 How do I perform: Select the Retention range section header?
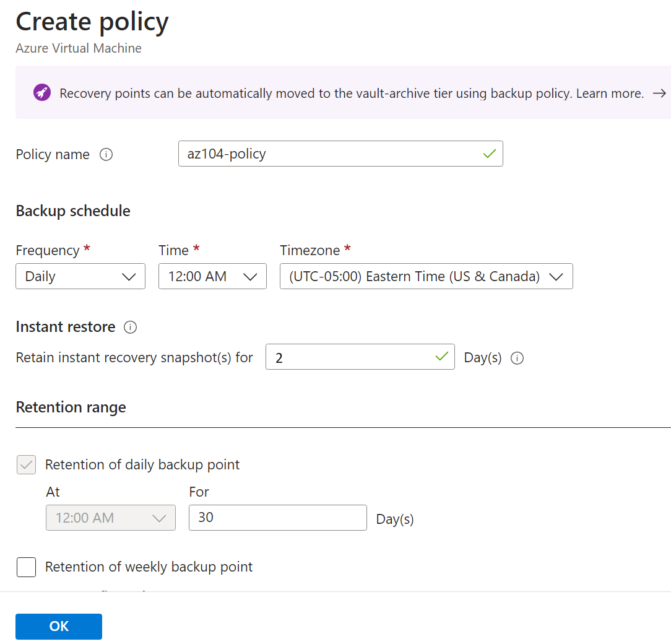point(71,407)
